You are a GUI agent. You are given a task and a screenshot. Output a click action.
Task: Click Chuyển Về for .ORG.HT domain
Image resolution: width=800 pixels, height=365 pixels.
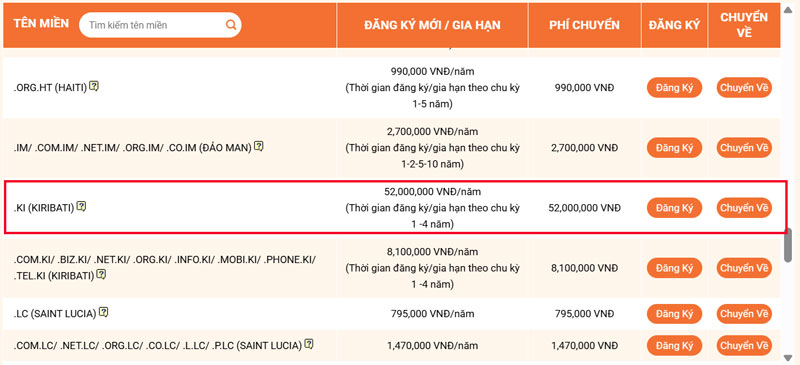pyautogui.click(x=744, y=88)
